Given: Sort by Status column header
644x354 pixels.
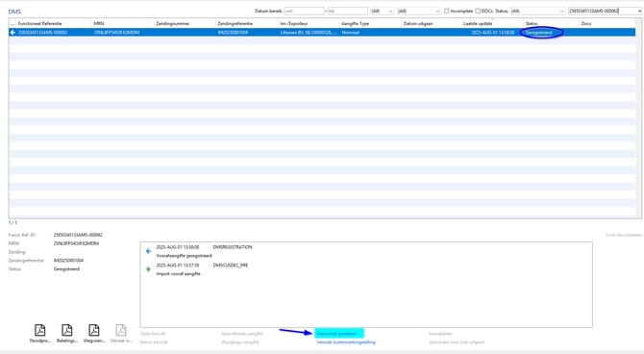Looking at the screenshot, I should 532,23.
